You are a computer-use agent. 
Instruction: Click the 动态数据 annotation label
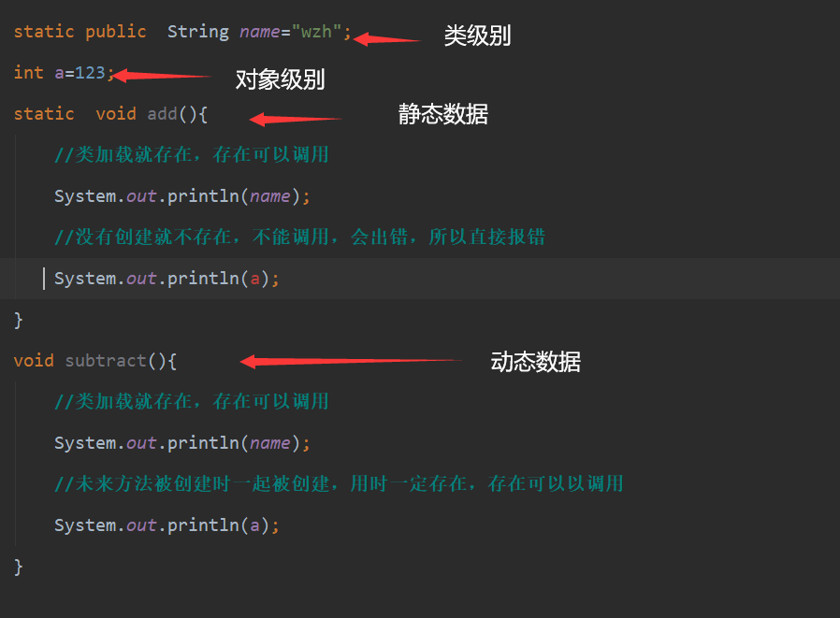coord(535,362)
